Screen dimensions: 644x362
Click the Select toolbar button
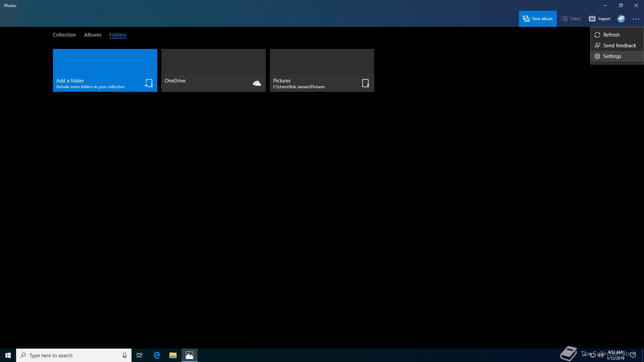point(571,19)
